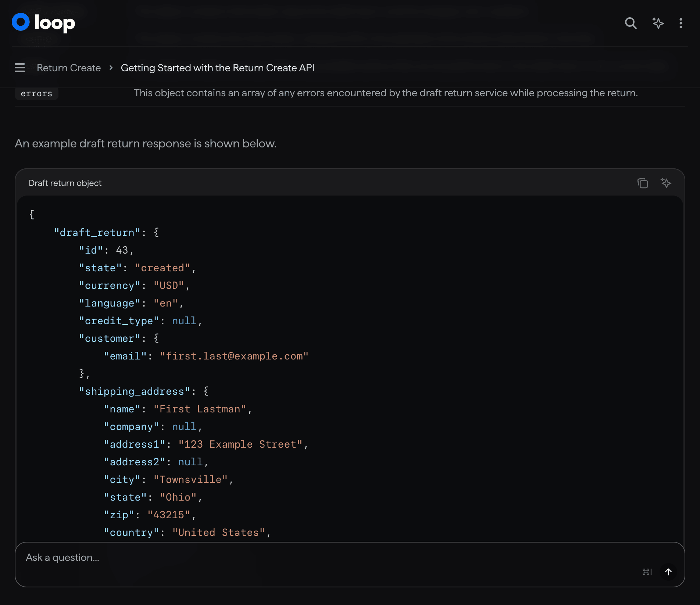
Task: Click the "123 Example Street" value
Action: click(240, 444)
